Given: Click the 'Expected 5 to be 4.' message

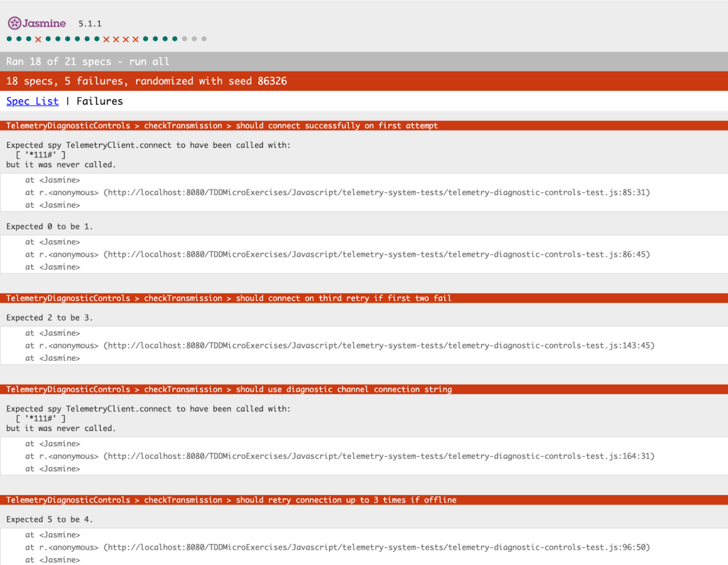Looking at the screenshot, I should coord(50,519).
